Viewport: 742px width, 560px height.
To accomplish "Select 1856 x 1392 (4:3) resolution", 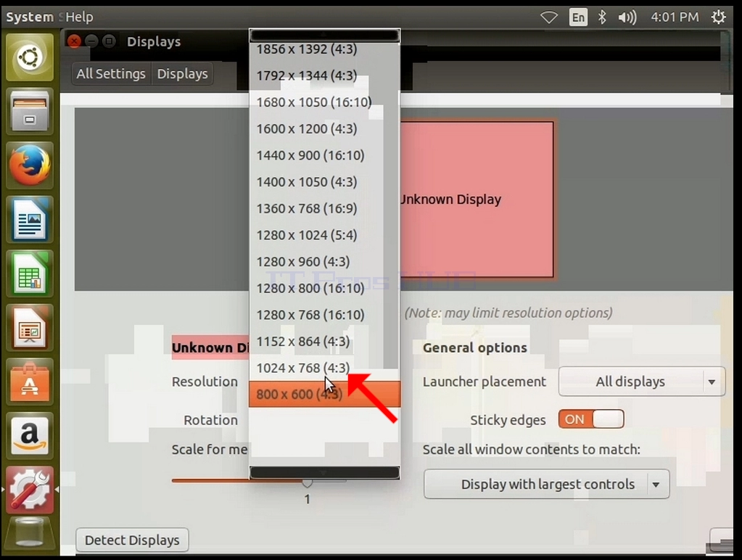I will point(324,49).
